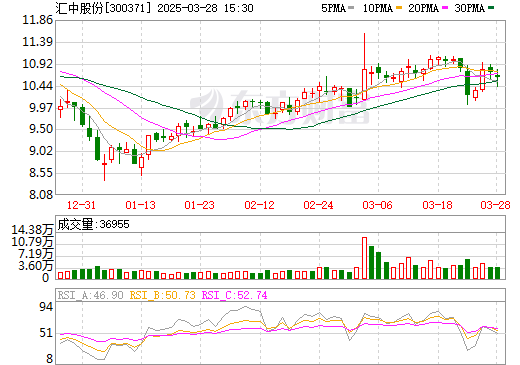Click the 8.08 price axis label
This screenshot has width=520, height=365.
[x=41, y=195]
